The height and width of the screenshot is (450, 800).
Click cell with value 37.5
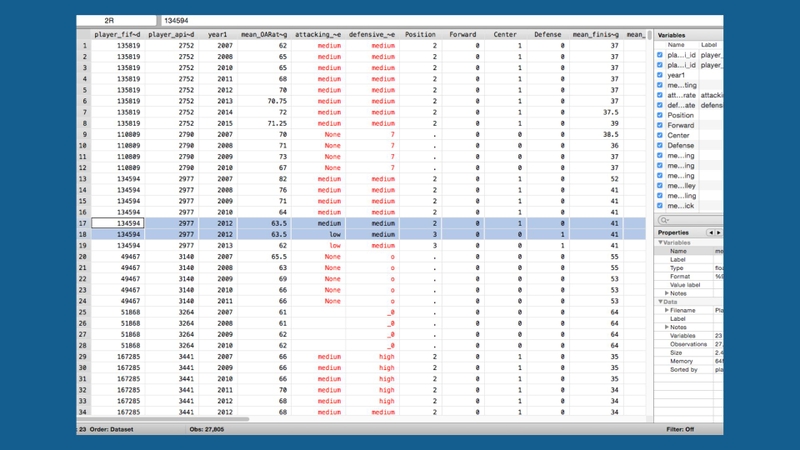[x=596, y=112]
